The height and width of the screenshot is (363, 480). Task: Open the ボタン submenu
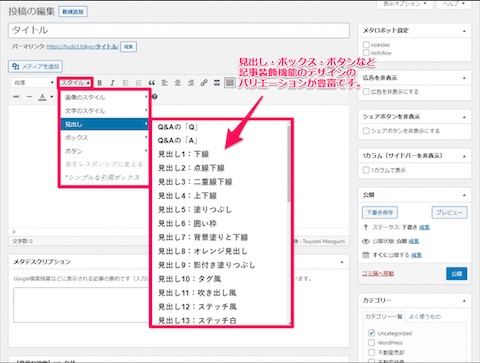tap(104, 151)
